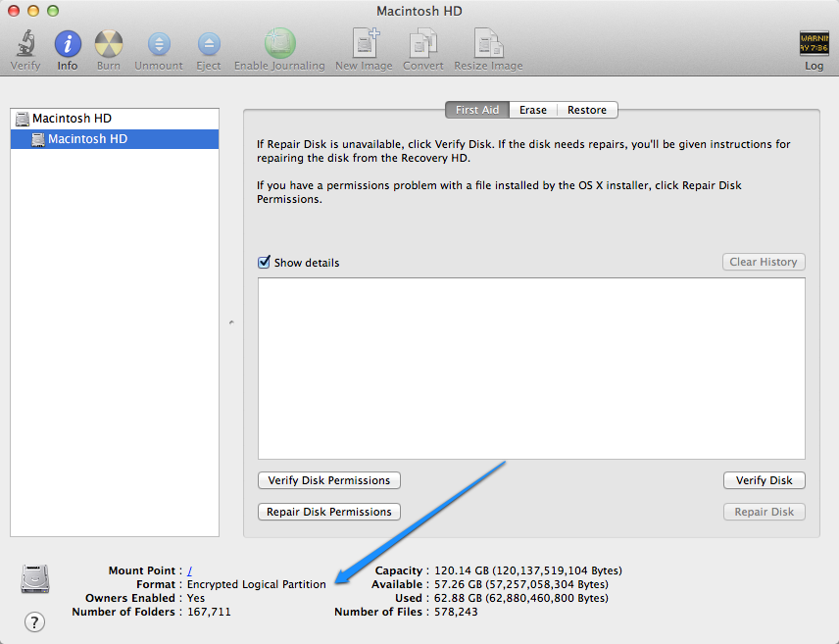
Task: Click the Clear History button
Action: tap(764, 262)
